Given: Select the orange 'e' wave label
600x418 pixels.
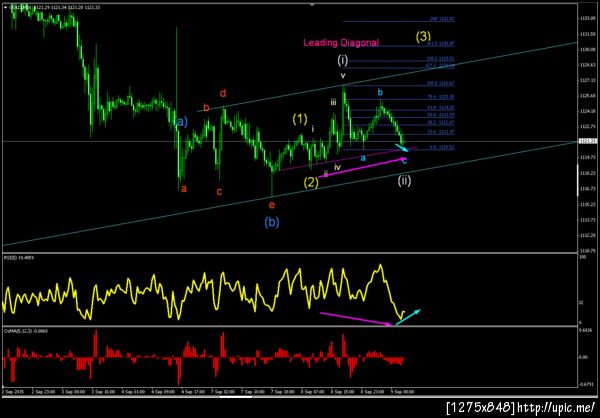Looking at the screenshot, I should pos(272,205).
